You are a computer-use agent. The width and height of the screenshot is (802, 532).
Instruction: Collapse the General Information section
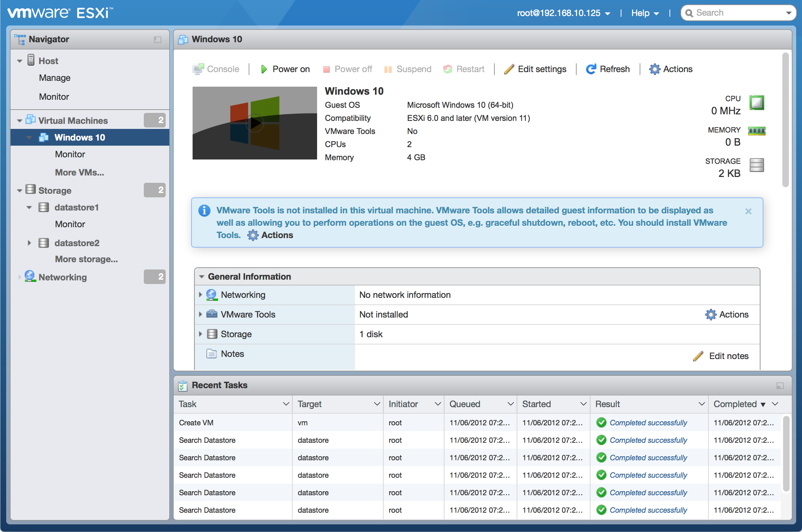tap(202, 277)
